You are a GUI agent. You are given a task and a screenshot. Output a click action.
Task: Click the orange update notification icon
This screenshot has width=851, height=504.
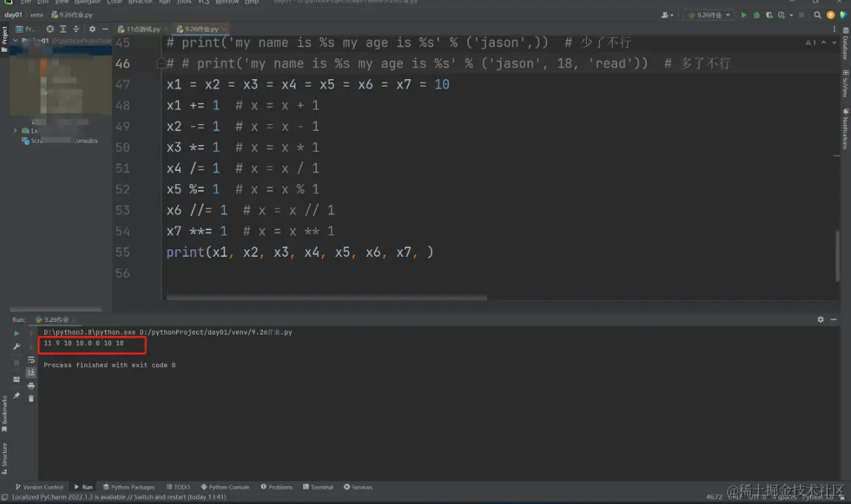[x=830, y=16]
